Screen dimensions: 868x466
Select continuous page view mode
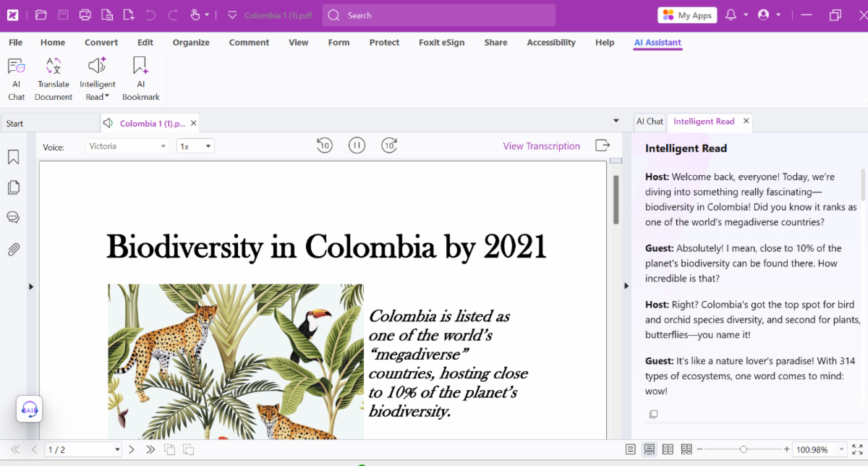(x=649, y=449)
